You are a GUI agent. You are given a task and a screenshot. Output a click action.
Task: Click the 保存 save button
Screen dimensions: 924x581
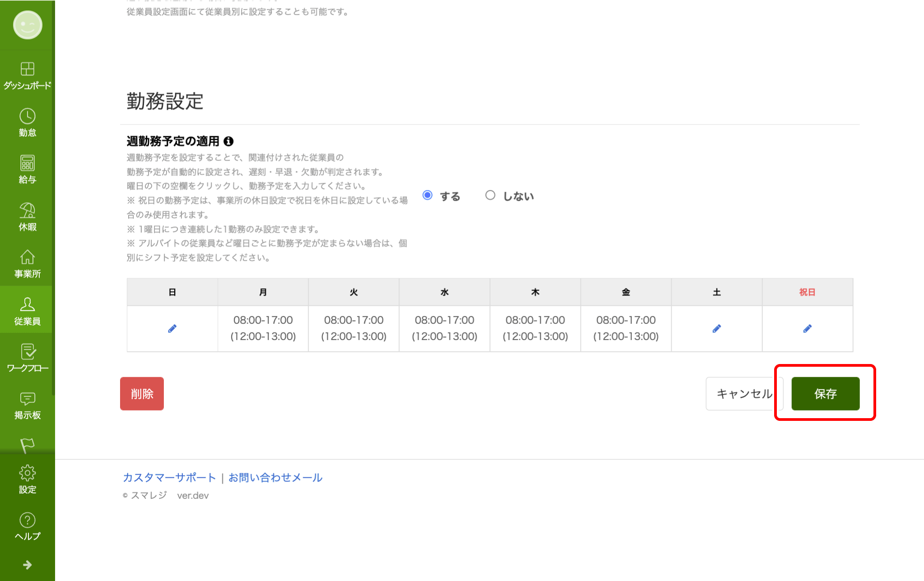pos(825,394)
